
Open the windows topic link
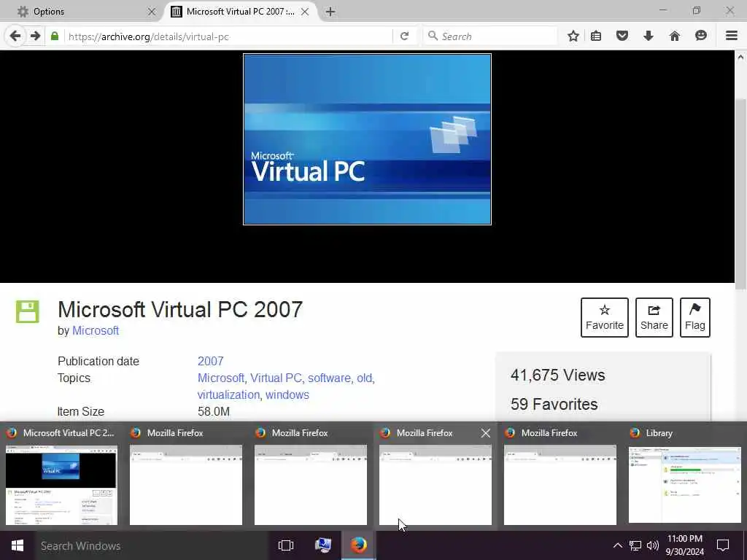tap(287, 394)
